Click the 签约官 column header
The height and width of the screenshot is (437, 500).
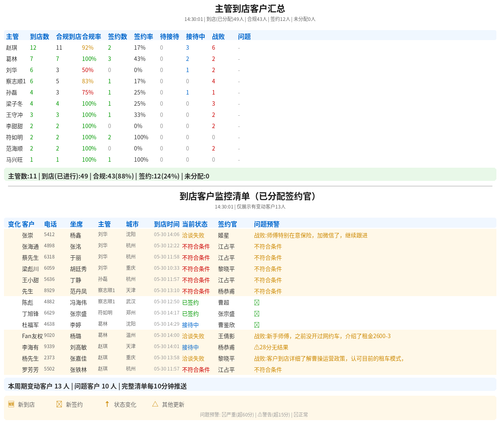point(227,224)
